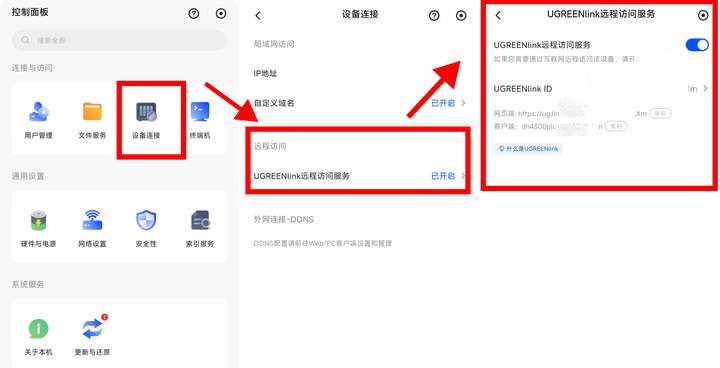Click the 连接与访问 section heading

pyautogui.click(x=32, y=68)
